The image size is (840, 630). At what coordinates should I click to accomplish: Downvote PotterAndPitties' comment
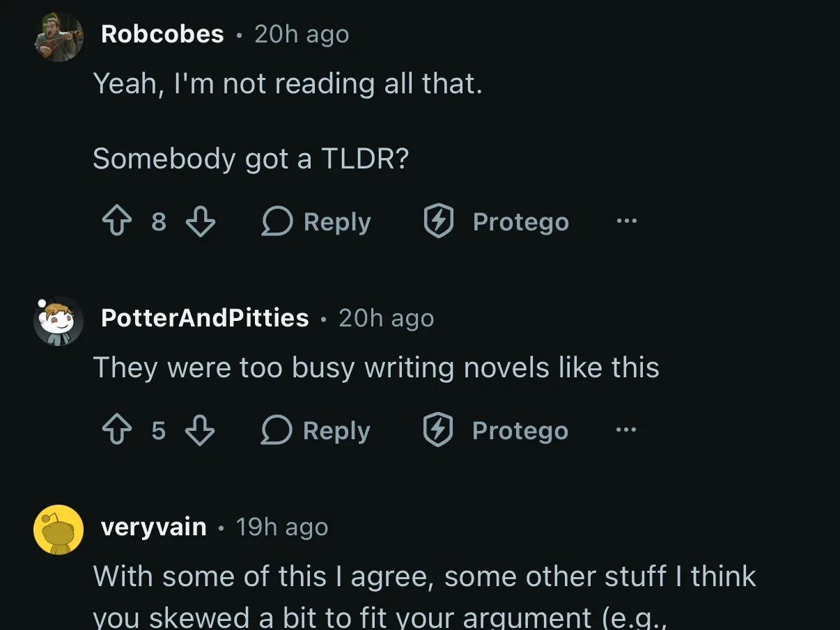pos(201,431)
